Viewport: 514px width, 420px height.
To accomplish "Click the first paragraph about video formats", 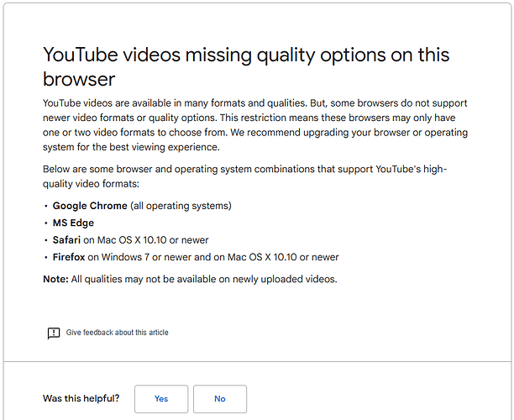I will [x=255, y=124].
